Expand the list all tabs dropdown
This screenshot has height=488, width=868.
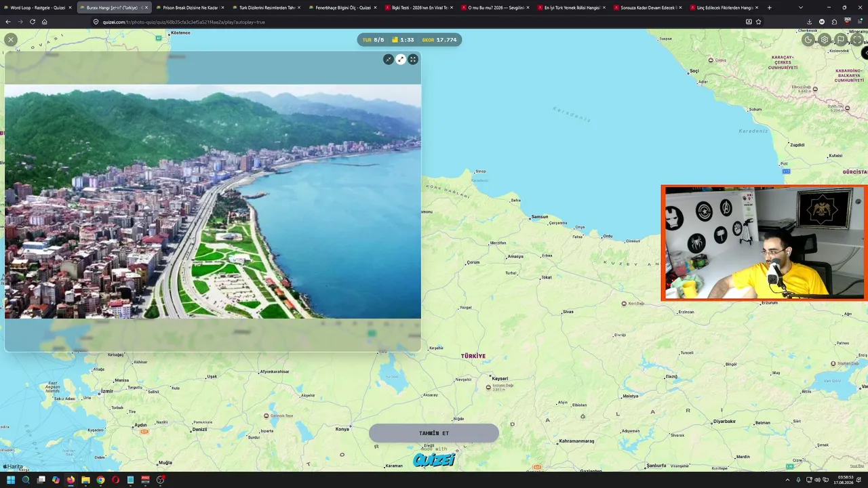(801, 7)
